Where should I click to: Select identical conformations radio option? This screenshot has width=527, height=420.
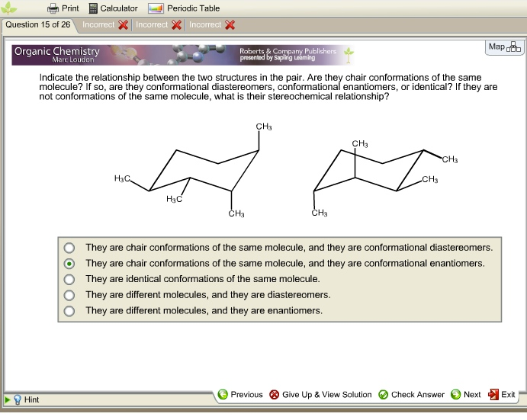click(x=69, y=280)
